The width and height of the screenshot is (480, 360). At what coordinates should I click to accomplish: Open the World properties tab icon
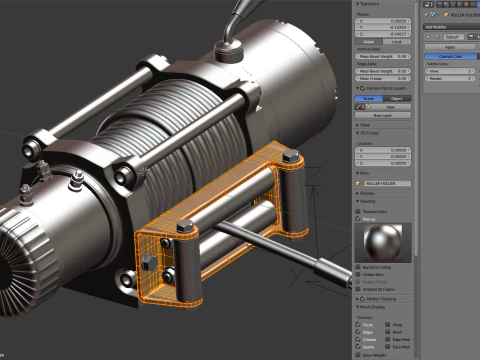click(459, 4)
